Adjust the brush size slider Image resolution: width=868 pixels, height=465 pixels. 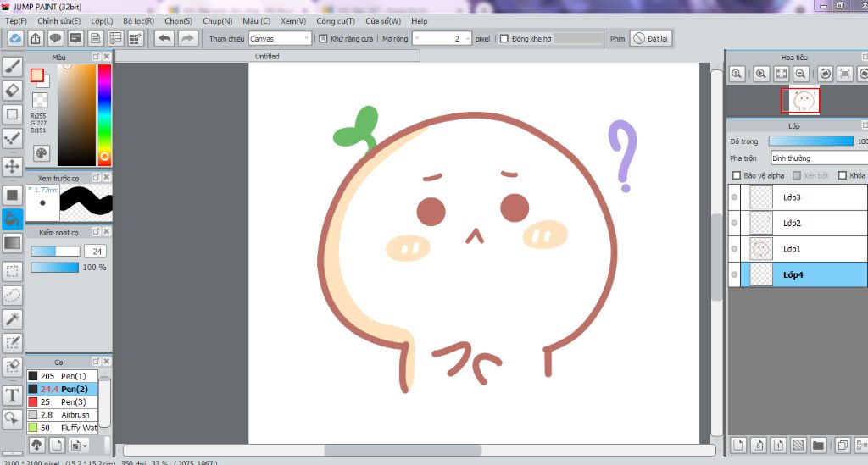(x=55, y=252)
